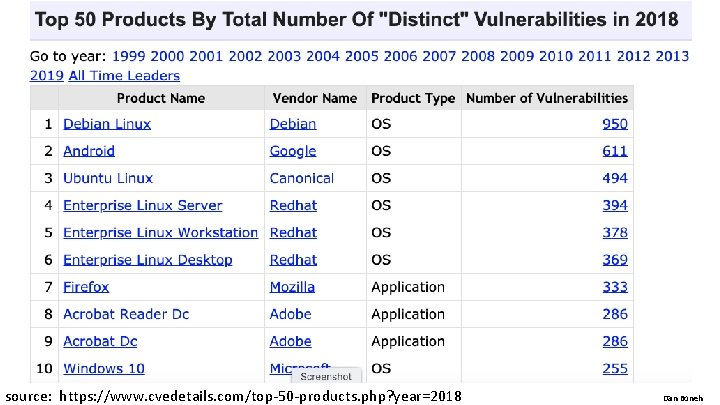Click the Android product name link
This screenshot has height=405, width=720.
click(x=89, y=151)
